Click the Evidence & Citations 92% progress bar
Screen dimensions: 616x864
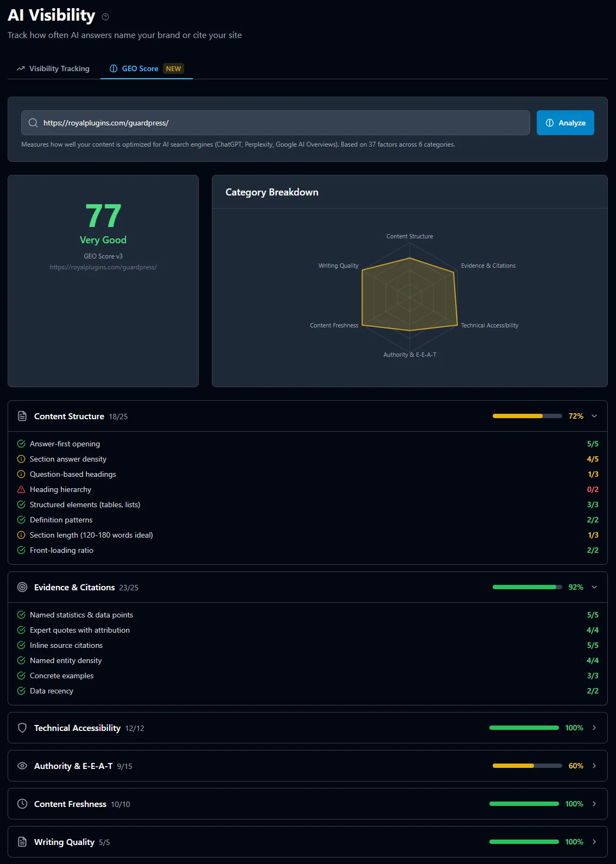pyautogui.click(x=527, y=587)
